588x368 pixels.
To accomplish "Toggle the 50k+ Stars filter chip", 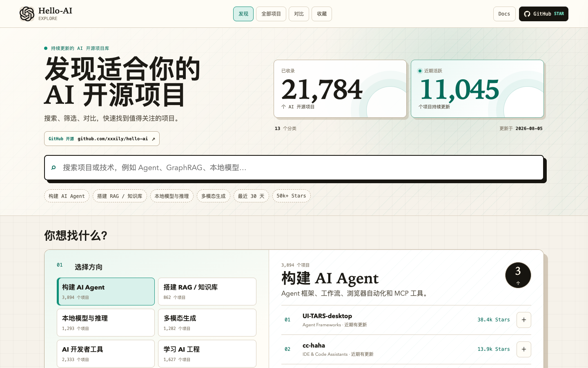I will [x=292, y=196].
